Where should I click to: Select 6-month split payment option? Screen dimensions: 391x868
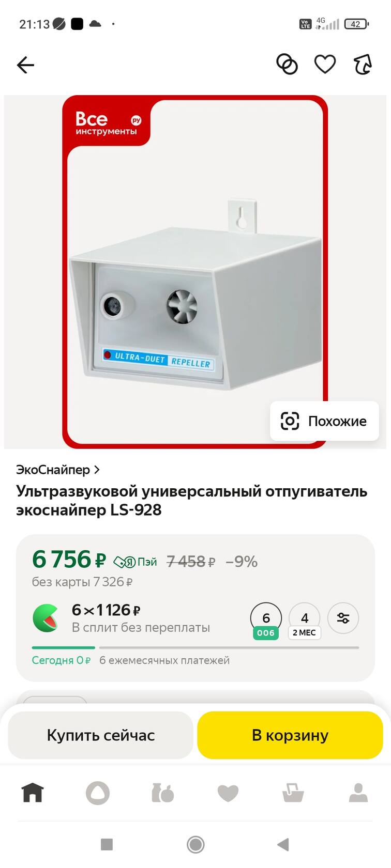point(266,621)
